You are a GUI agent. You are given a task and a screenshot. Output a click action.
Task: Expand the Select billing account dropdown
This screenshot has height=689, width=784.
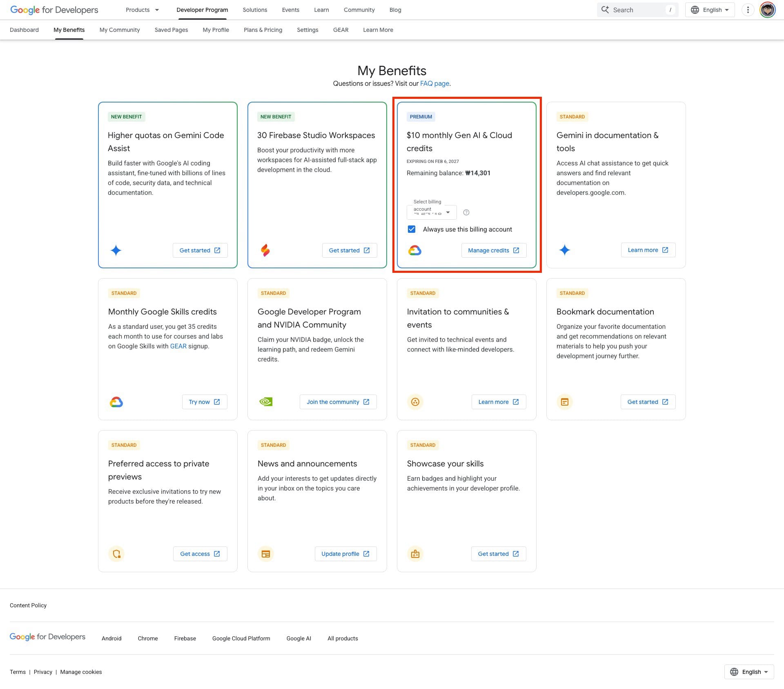[x=432, y=212]
